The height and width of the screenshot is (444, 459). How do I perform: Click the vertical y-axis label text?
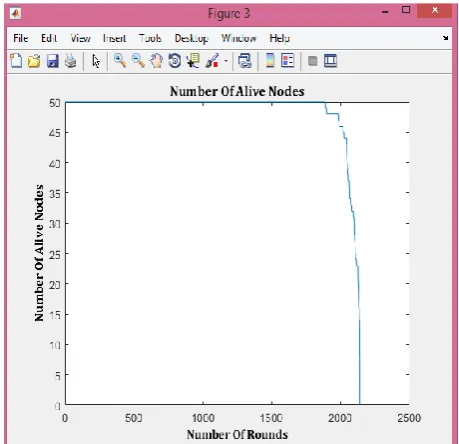[x=39, y=253]
